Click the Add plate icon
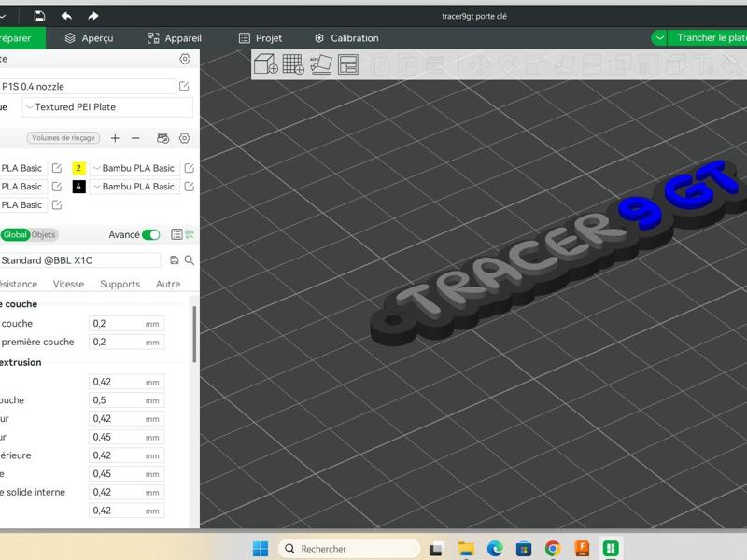Viewport: 747px width, 560px height. [292, 66]
